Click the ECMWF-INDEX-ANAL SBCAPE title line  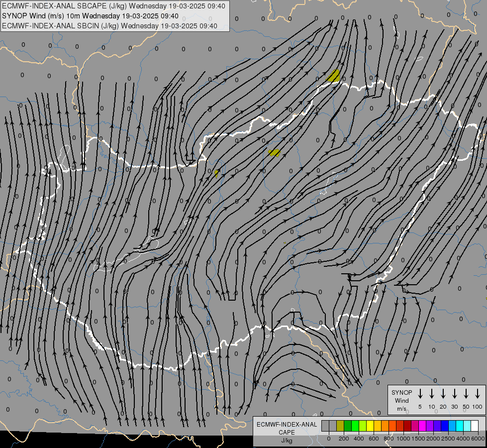[x=113, y=6]
